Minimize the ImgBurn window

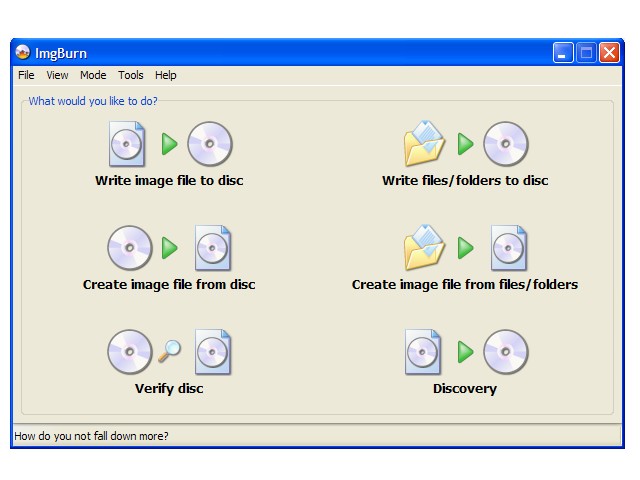pos(563,53)
